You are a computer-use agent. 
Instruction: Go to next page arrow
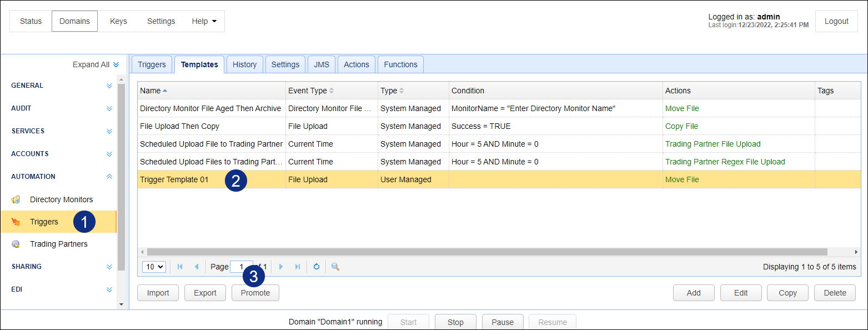(281, 267)
